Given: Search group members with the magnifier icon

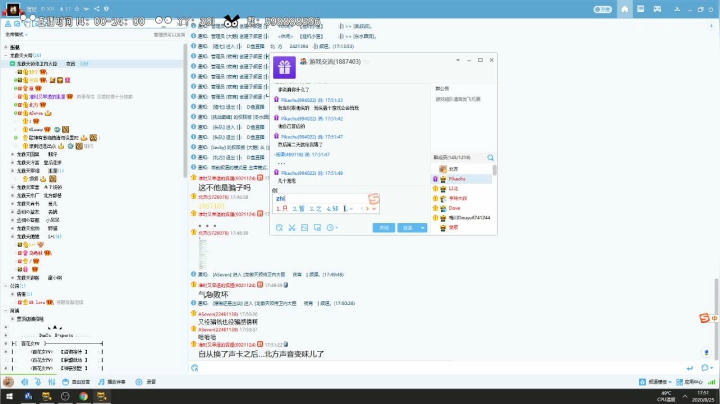Looking at the screenshot, I should click(x=490, y=157).
